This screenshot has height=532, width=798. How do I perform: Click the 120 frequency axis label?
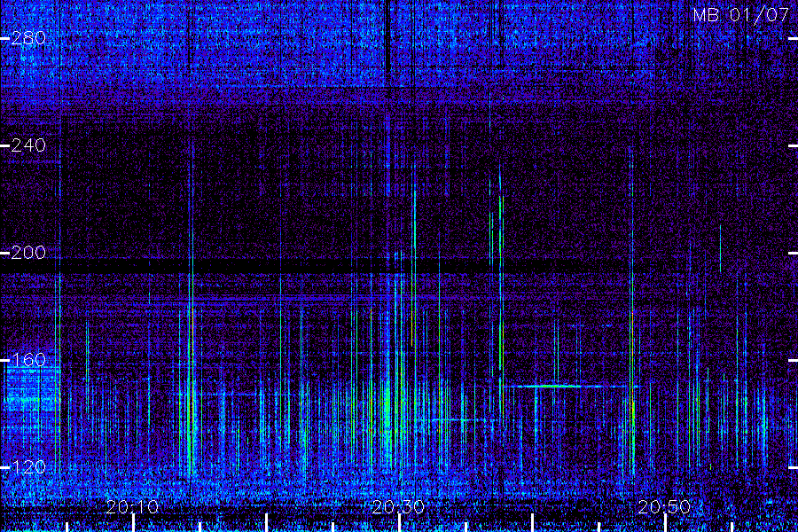[x=28, y=467]
